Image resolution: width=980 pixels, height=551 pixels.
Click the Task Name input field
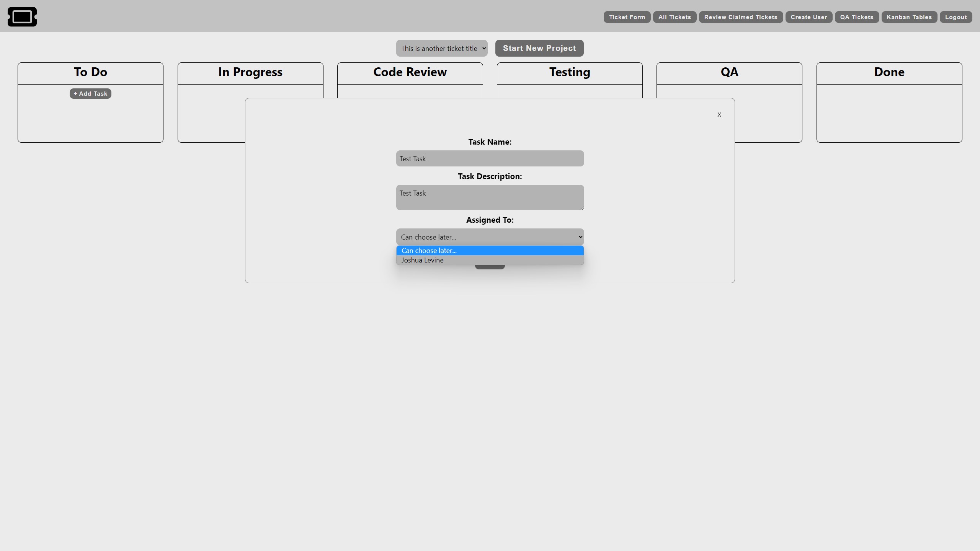click(x=490, y=158)
